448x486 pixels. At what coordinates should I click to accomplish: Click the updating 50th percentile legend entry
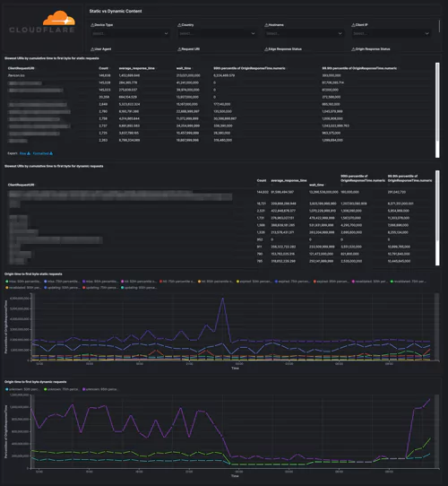click(x=62, y=288)
